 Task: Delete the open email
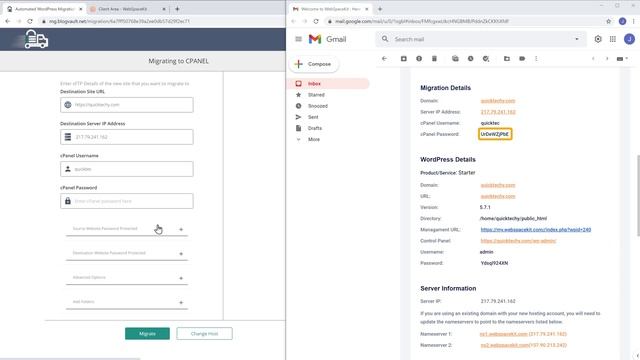coord(434,59)
